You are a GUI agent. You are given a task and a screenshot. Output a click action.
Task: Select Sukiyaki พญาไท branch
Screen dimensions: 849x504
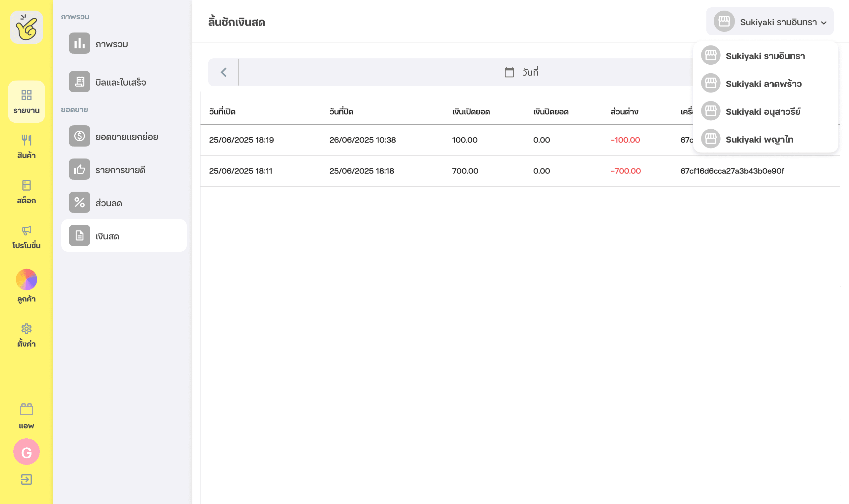click(765, 139)
